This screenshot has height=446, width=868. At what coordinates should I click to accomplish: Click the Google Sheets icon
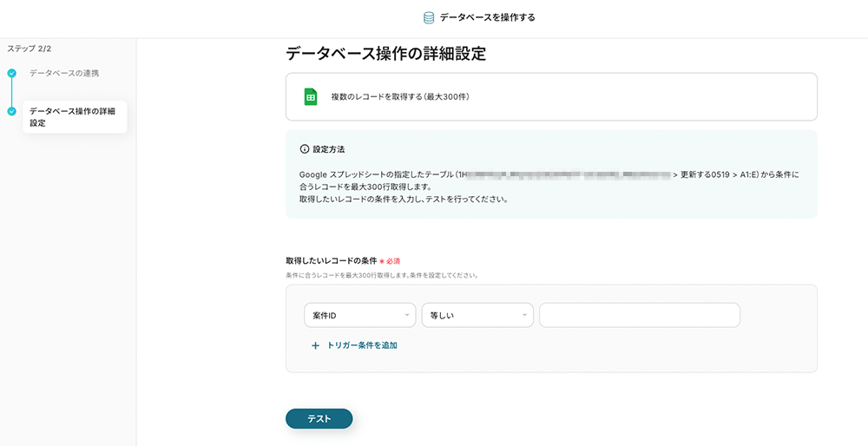(x=311, y=96)
